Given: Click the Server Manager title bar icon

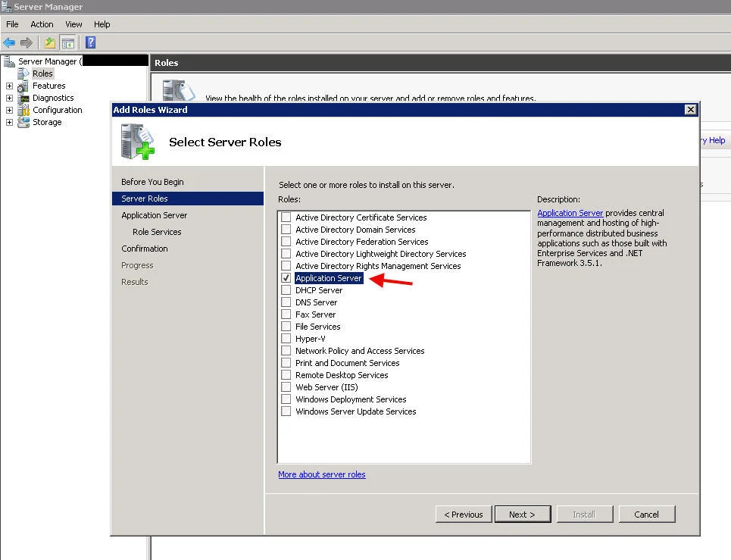Looking at the screenshot, I should coord(6,6).
